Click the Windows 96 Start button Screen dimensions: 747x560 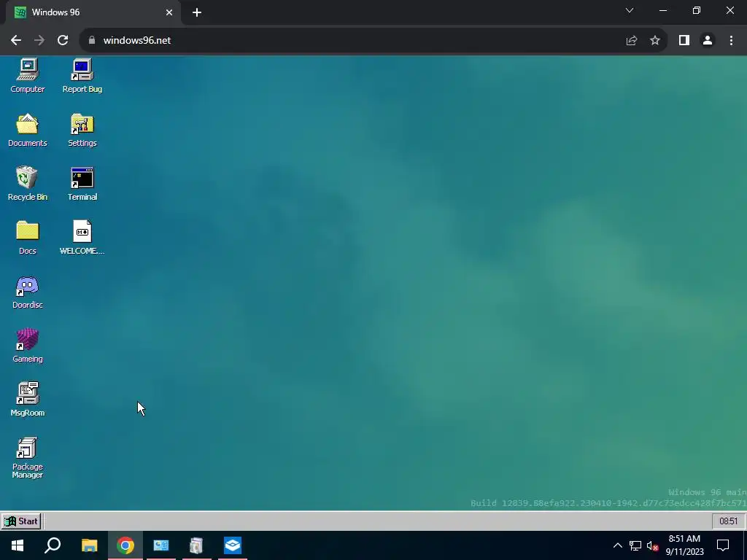click(21, 521)
